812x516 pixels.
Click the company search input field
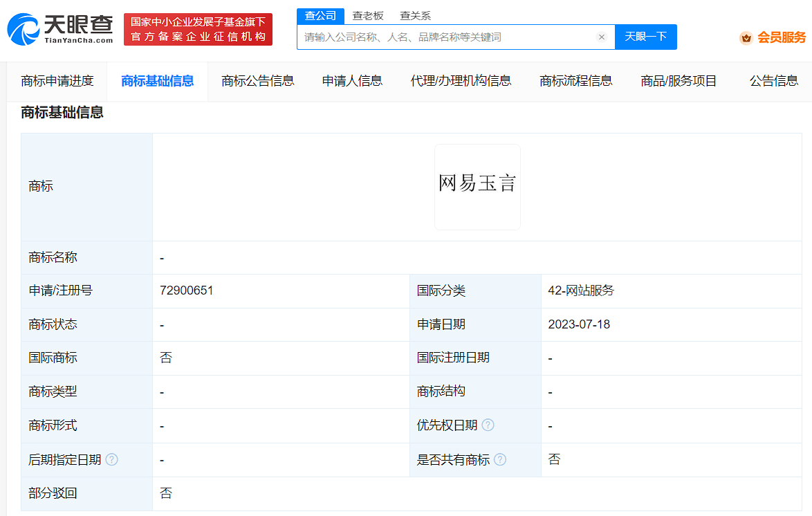click(x=450, y=37)
